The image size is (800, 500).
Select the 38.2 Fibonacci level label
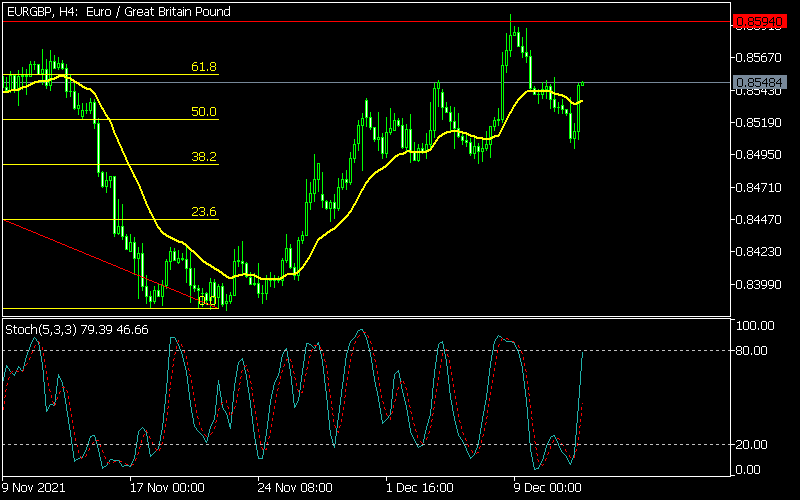[204, 156]
